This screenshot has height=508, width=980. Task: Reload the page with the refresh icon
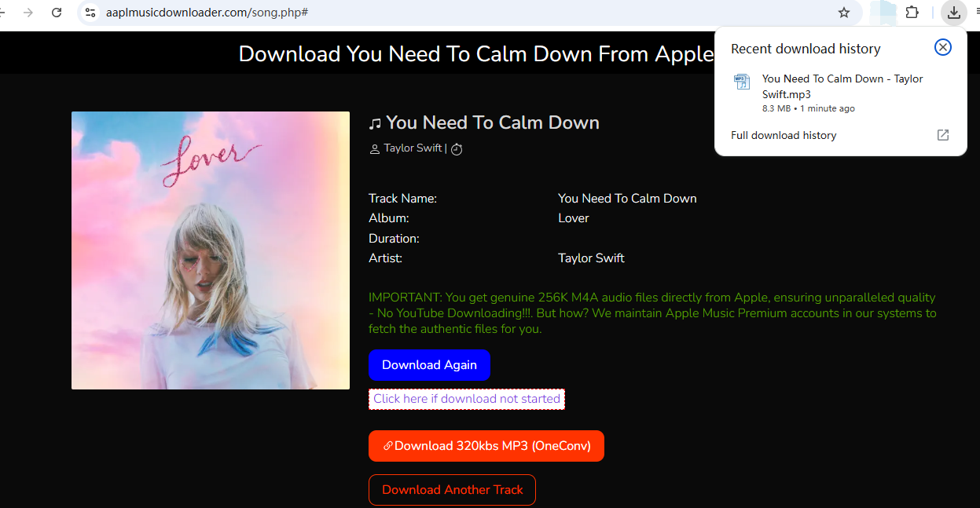point(57,13)
